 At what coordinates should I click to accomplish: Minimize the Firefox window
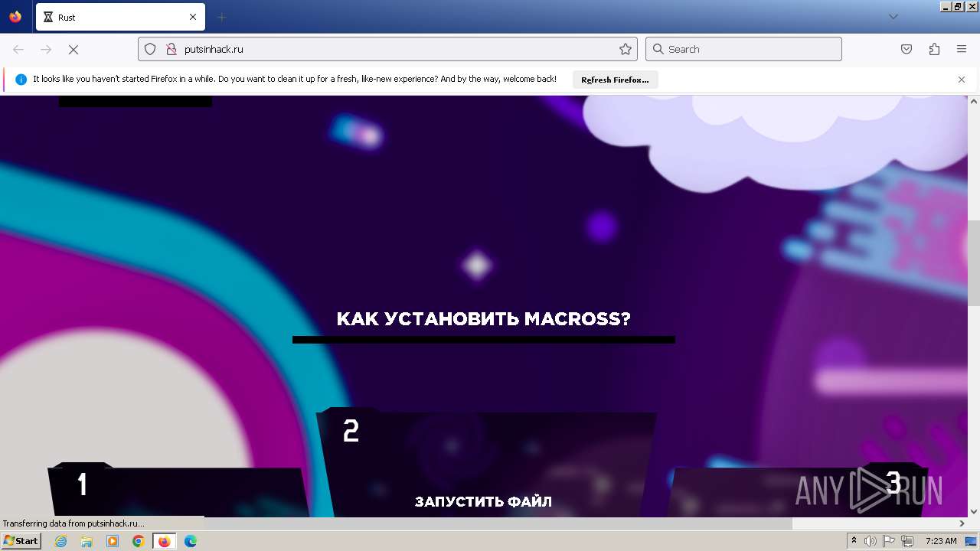945,6
